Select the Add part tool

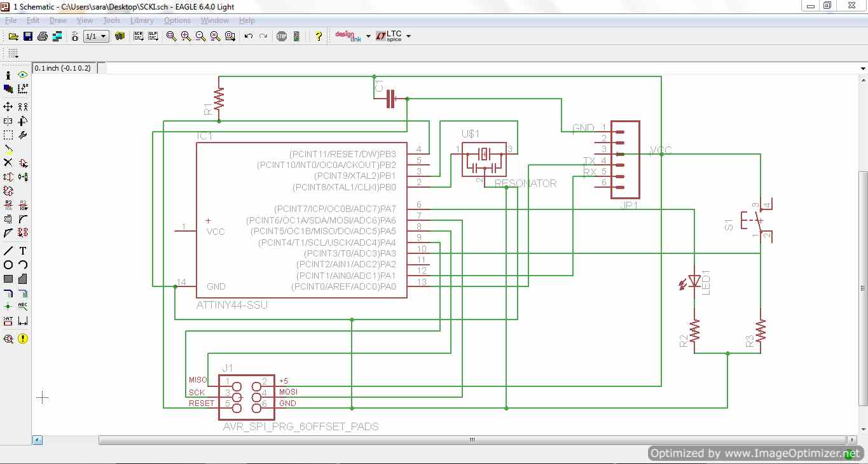click(23, 163)
